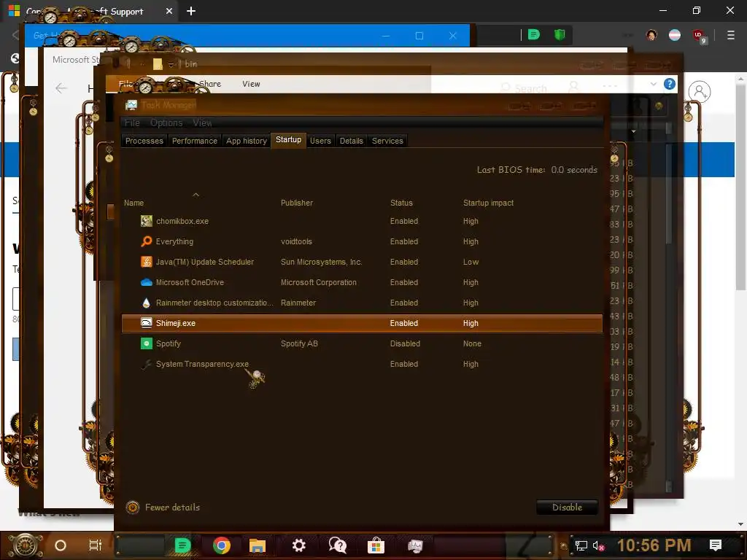Open Microsoft Store from the taskbar

376,545
